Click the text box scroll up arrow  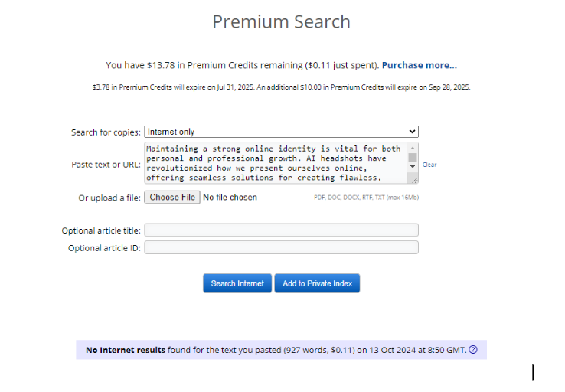[x=413, y=148]
